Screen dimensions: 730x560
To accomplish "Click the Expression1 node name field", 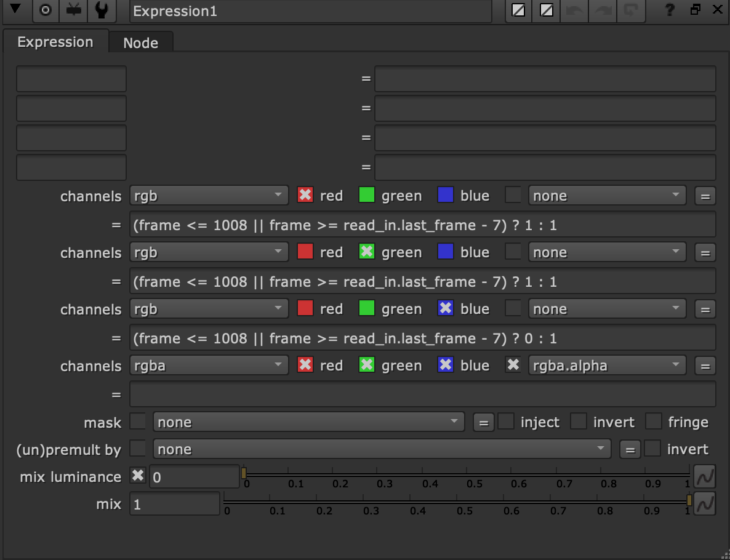I will click(311, 11).
